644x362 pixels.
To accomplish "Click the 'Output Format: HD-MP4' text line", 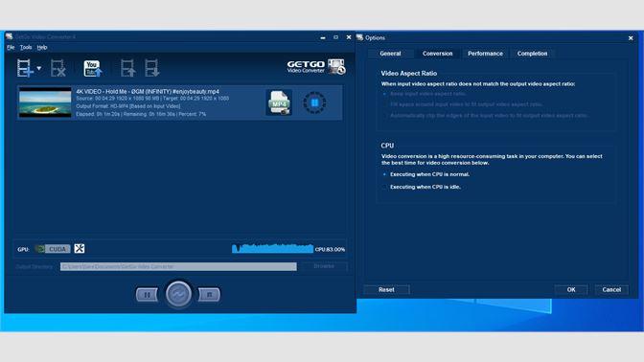I will pyautogui.click(x=127, y=106).
